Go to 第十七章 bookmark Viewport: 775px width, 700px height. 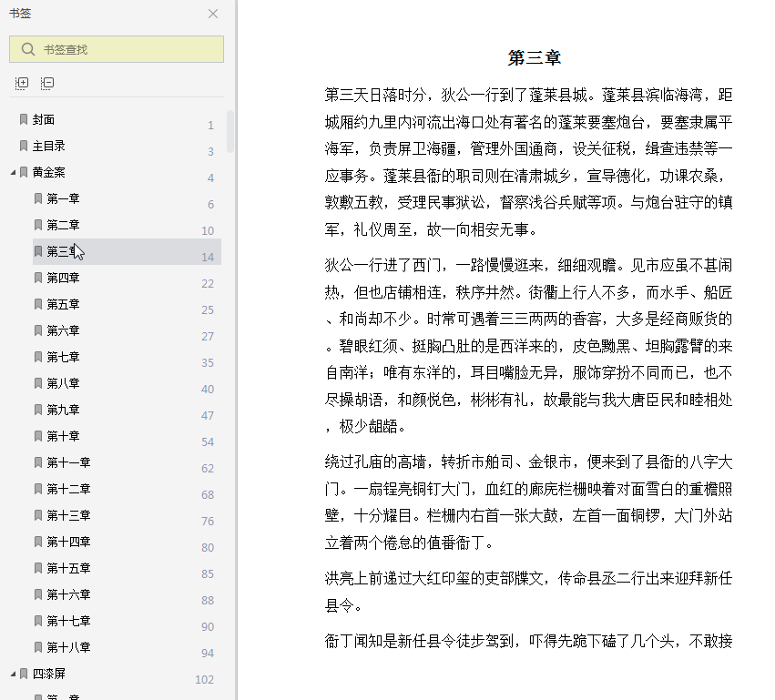68,621
